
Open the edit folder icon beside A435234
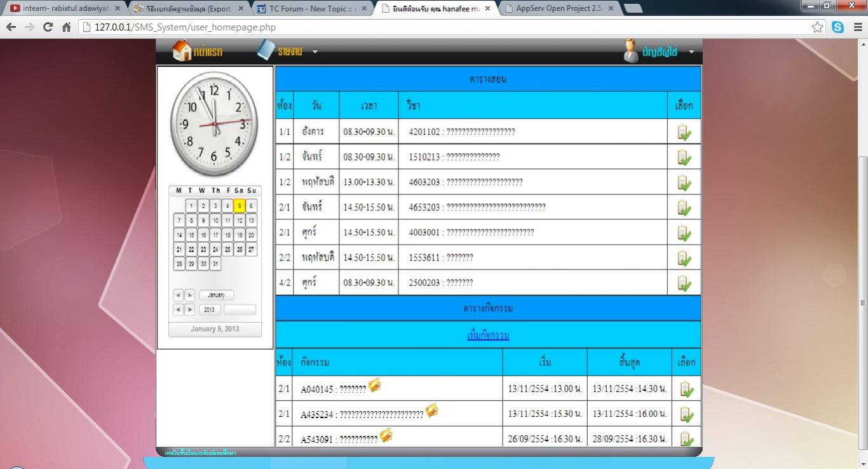431,411
